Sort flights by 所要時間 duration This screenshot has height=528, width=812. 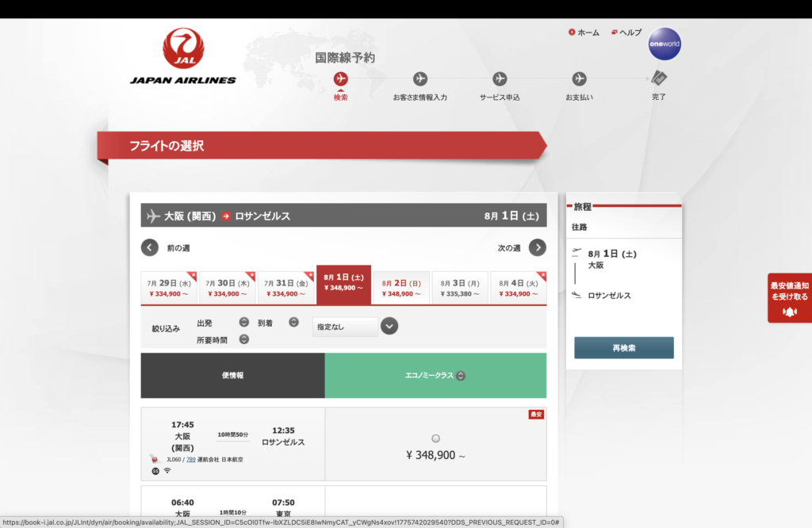[244, 339]
